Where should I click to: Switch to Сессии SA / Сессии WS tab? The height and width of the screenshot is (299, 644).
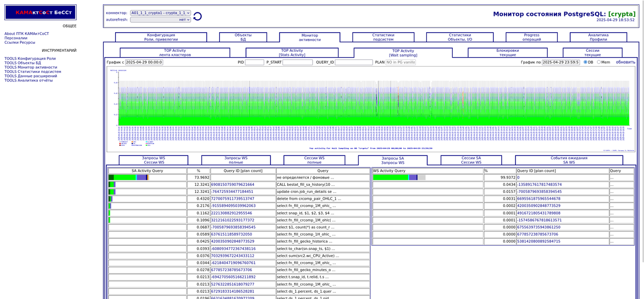471,160
